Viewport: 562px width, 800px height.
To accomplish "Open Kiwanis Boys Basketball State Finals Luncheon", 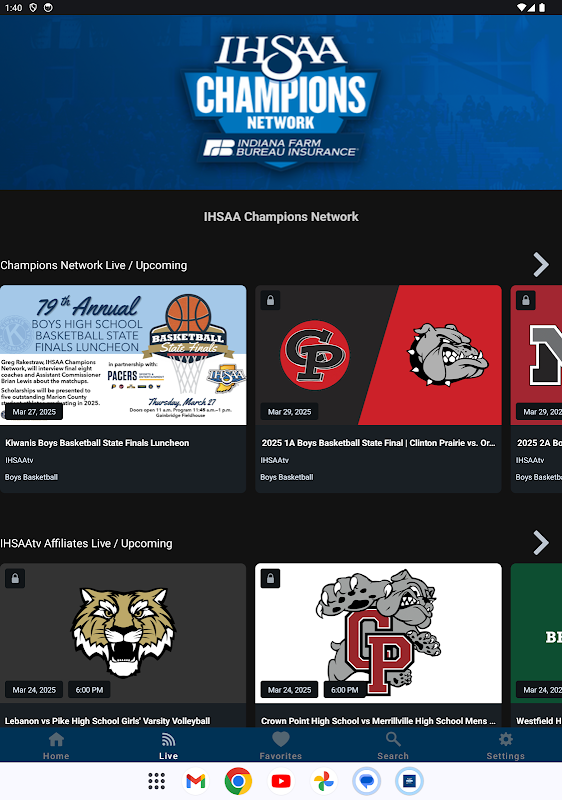I will 97,443.
